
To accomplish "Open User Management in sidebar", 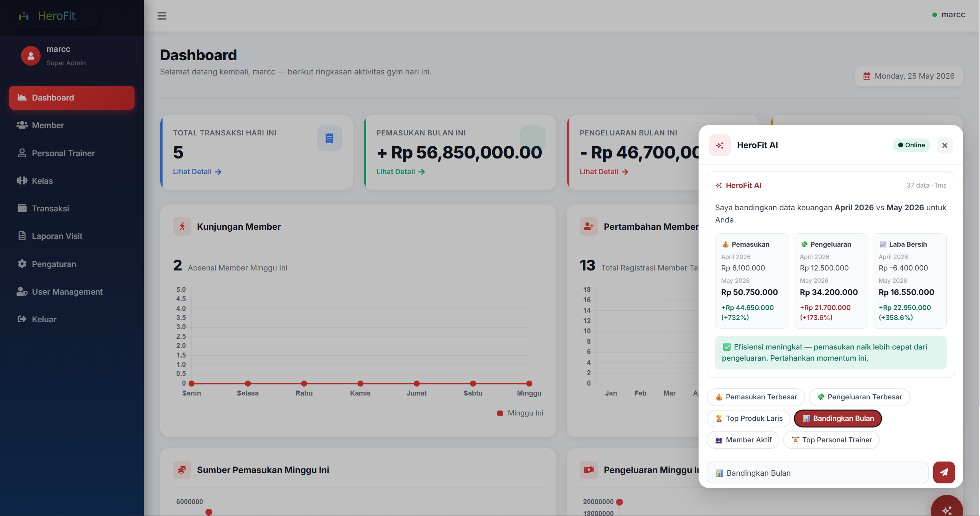I will point(72,292).
